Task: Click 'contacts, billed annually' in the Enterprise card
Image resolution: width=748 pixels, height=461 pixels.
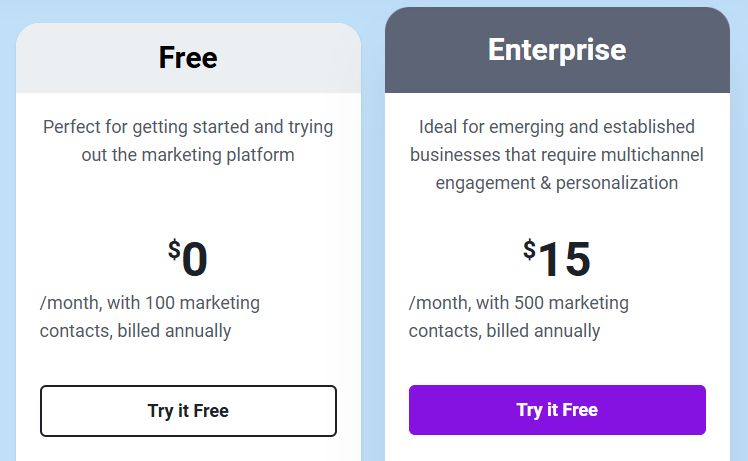Action: pyautogui.click(x=505, y=331)
